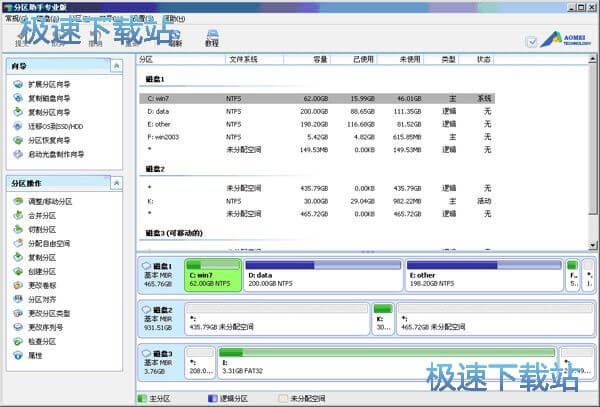Screen dimensions: 600x407
Task: Collapse the 分区操作 panel
Action: click(116, 183)
